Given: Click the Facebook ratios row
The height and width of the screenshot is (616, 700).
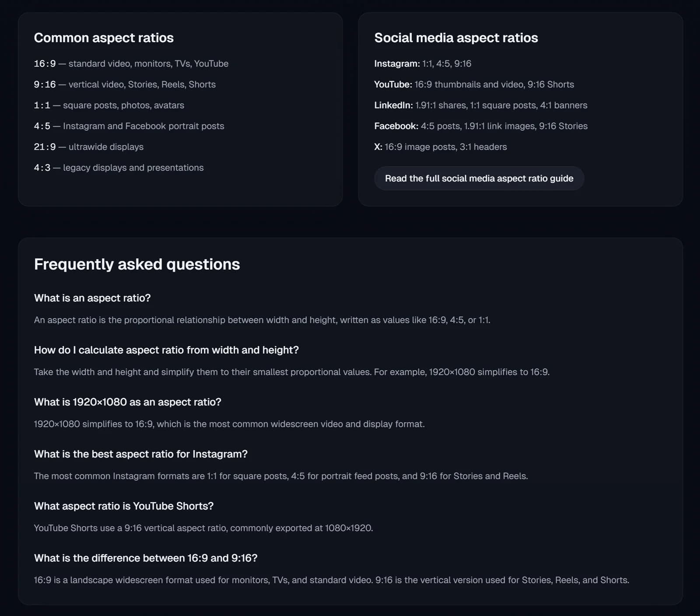Looking at the screenshot, I should [481, 126].
